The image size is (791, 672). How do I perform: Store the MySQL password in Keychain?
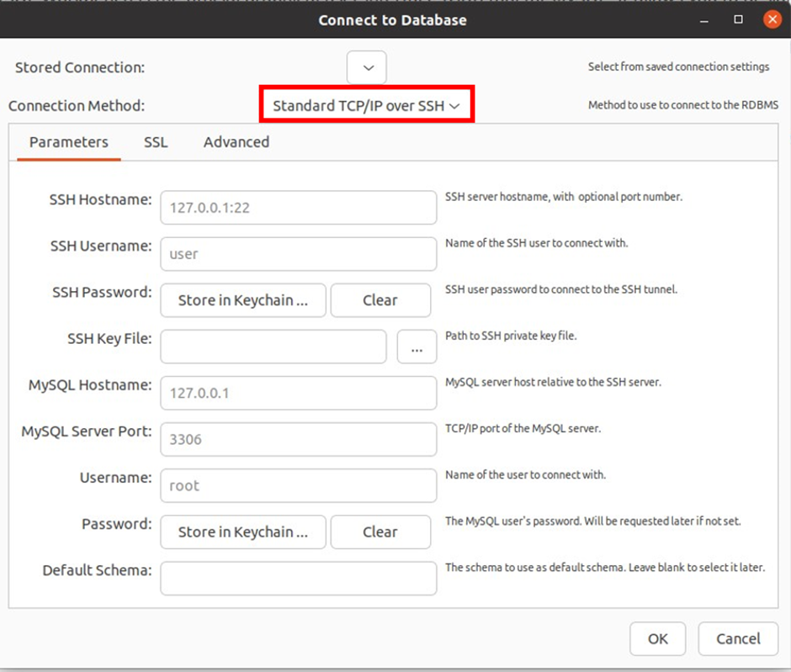pos(242,532)
